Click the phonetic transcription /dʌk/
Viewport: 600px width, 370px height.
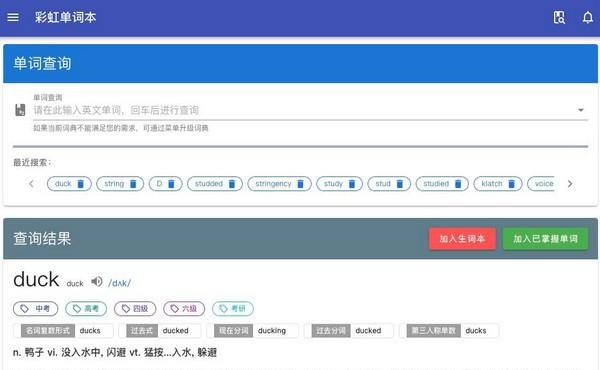119,283
